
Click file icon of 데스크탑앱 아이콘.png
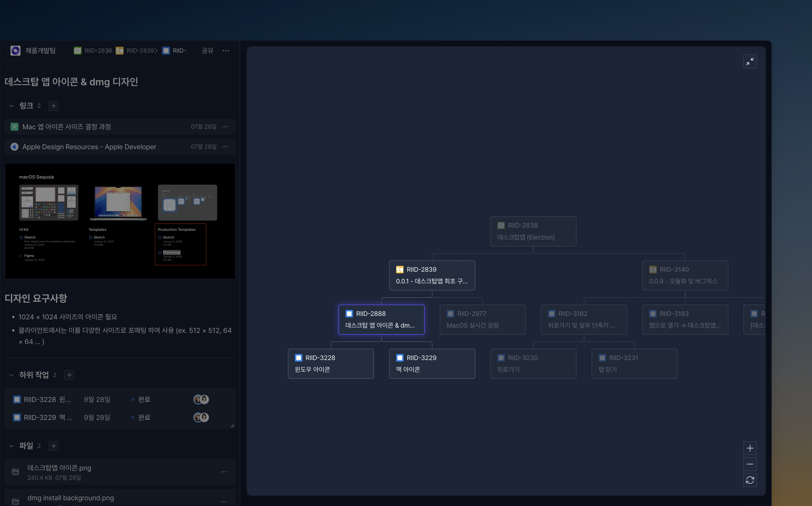(15, 472)
